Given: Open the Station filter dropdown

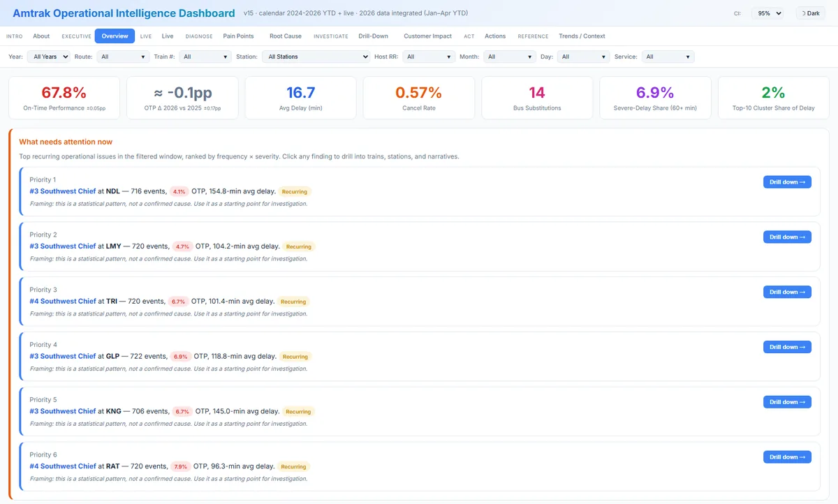Looking at the screenshot, I should 316,57.
